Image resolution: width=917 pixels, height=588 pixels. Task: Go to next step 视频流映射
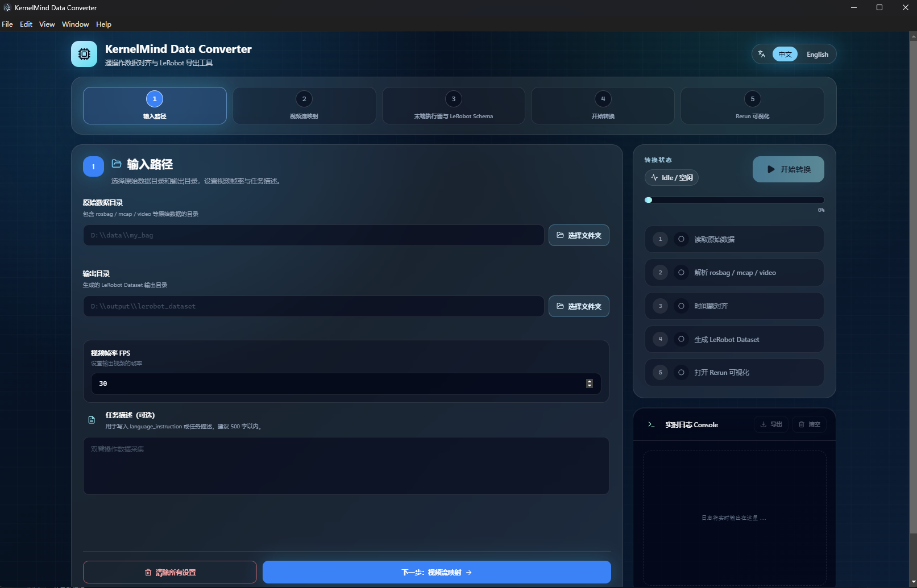click(437, 572)
